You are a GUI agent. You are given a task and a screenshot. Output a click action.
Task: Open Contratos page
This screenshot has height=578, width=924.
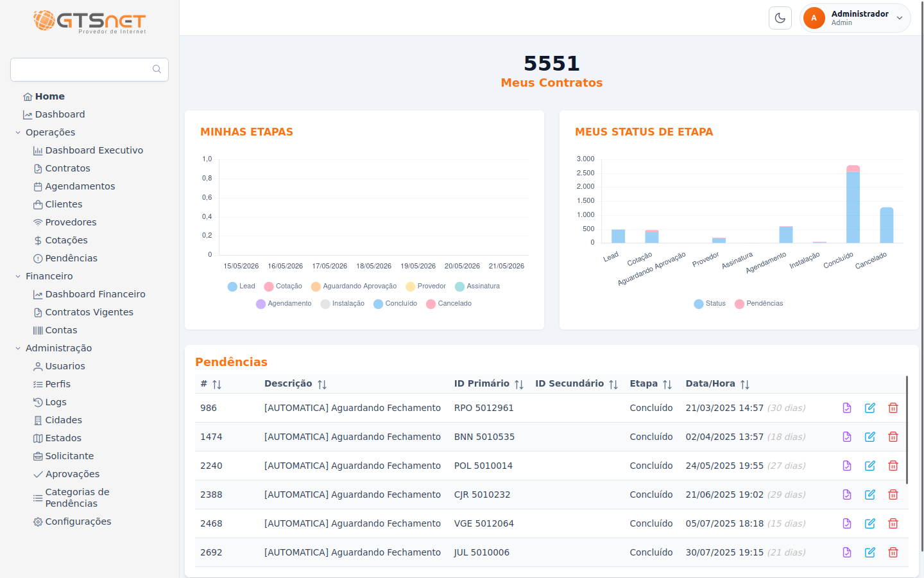(x=62, y=168)
